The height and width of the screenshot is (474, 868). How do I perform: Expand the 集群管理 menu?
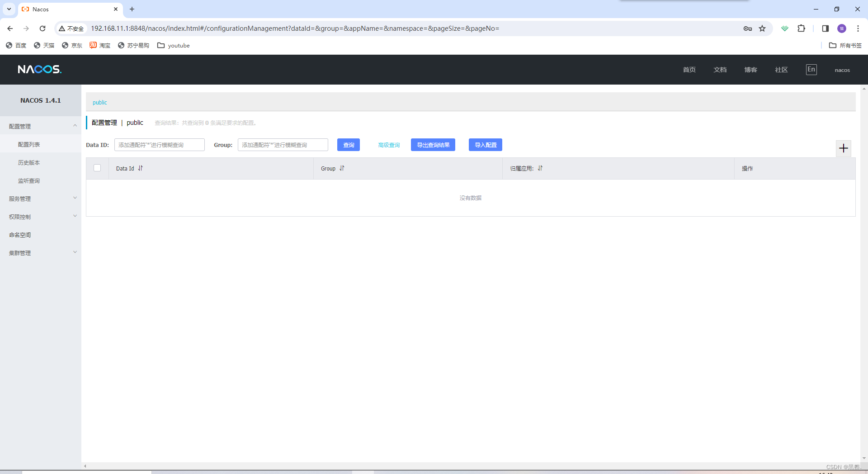[x=41, y=253]
